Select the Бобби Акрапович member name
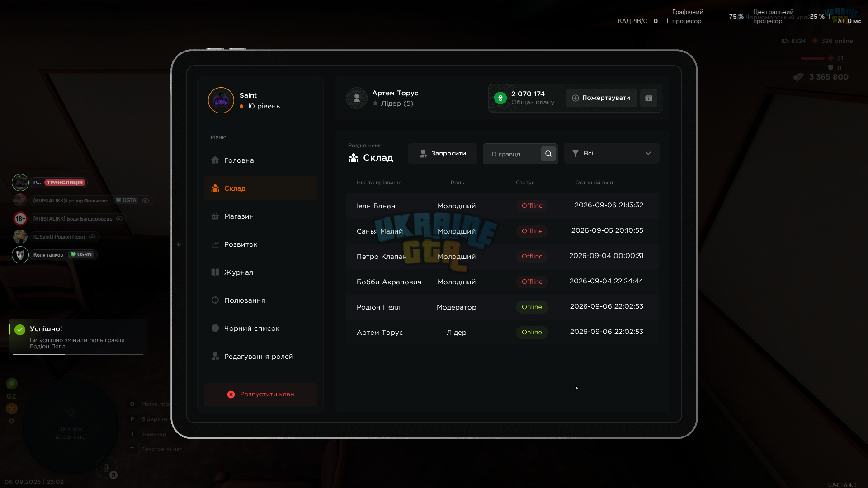Image resolution: width=868 pixels, height=488 pixels. tap(389, 282)
